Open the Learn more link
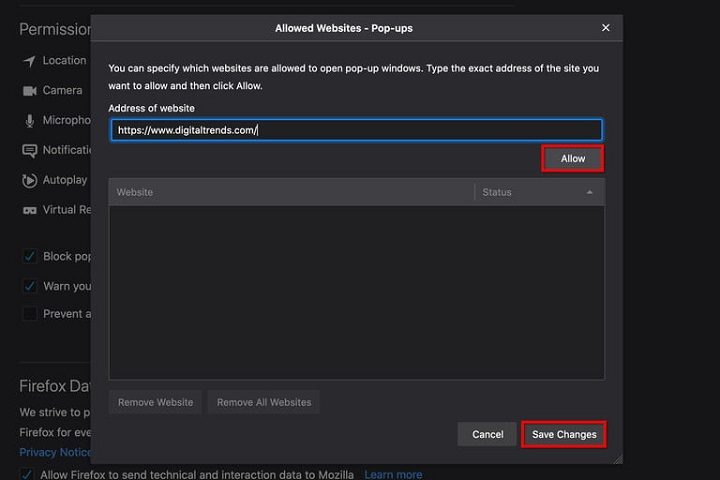 [392, 474]
